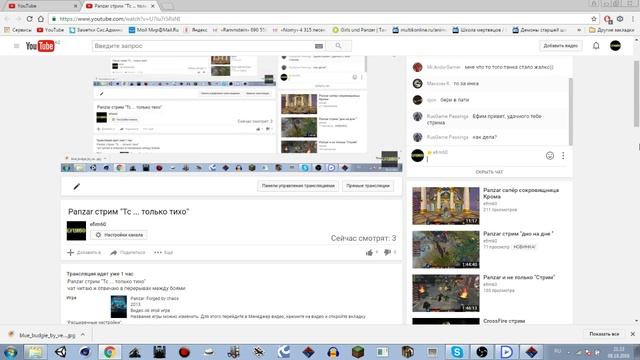Screen dimensions: 640x360
Task: Open the Minecraft grass block taskbar icon
Action: [358, 351]
